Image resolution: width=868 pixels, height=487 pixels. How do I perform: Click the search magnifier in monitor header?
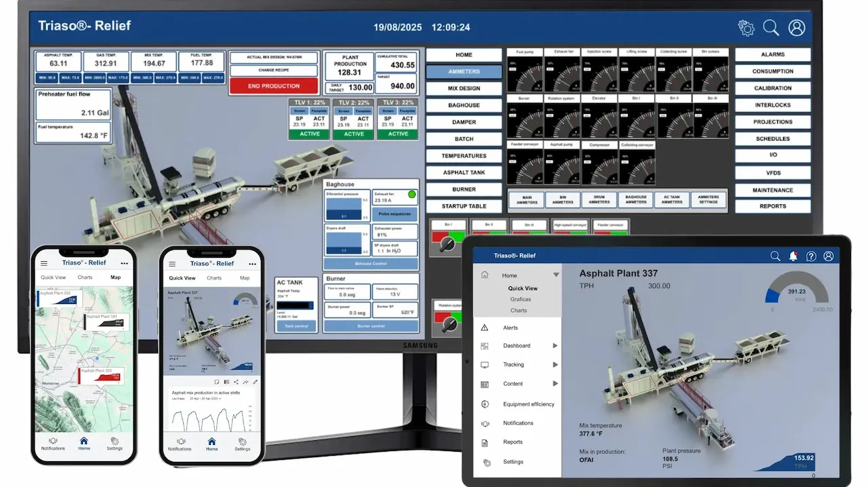(771, 28)
